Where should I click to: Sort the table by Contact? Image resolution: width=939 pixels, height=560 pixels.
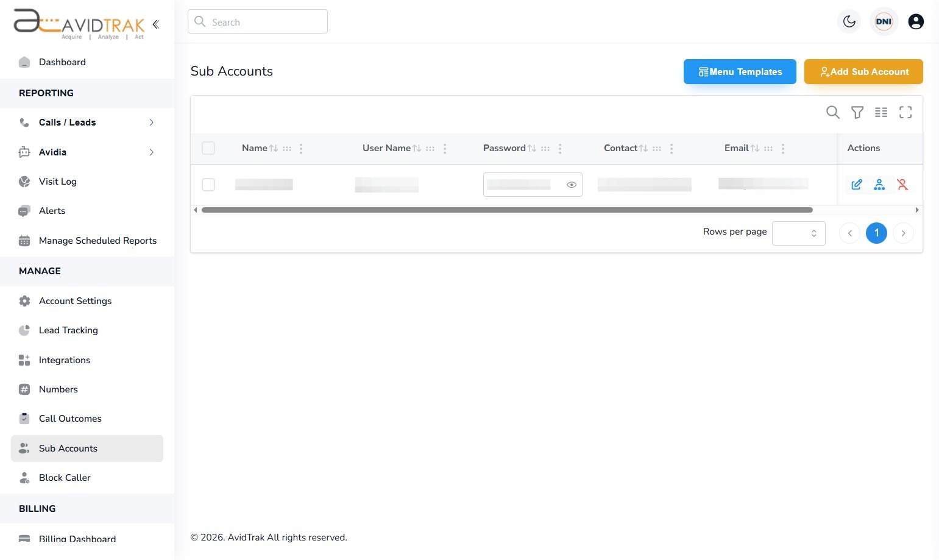click(643, 149)
